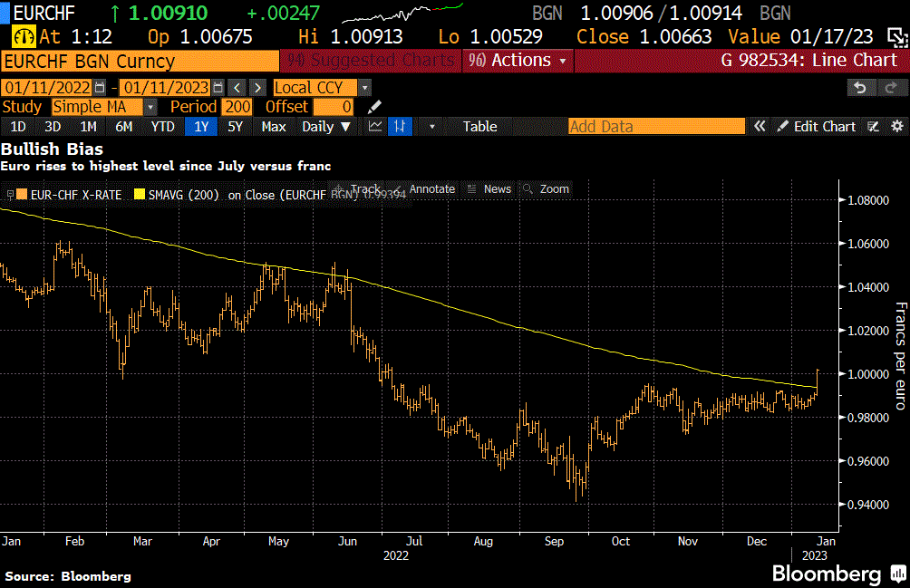The image size is (910, 588).
Task: Select the 1M time range tab
Action: click(x=88, y=127)
